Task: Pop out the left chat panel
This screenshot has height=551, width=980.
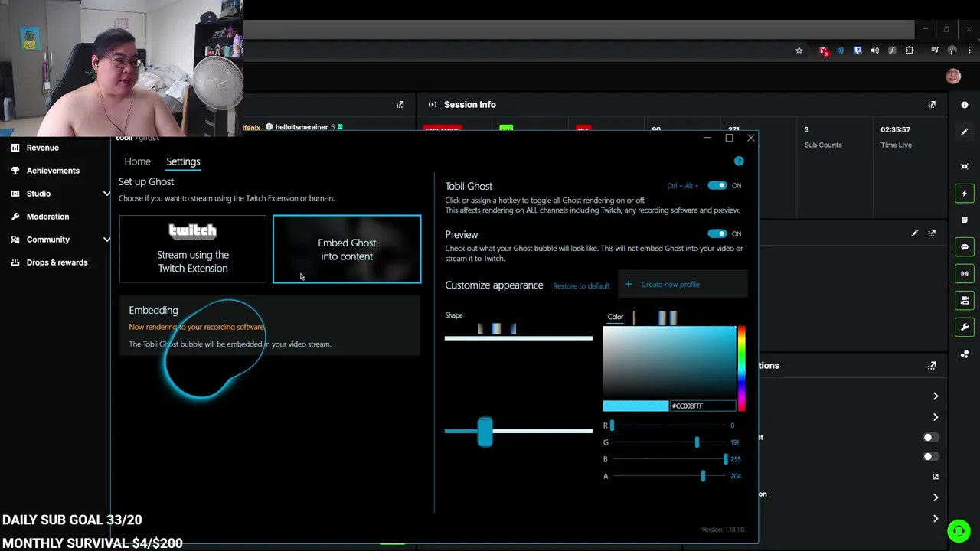Action: (x=400, y=105)
